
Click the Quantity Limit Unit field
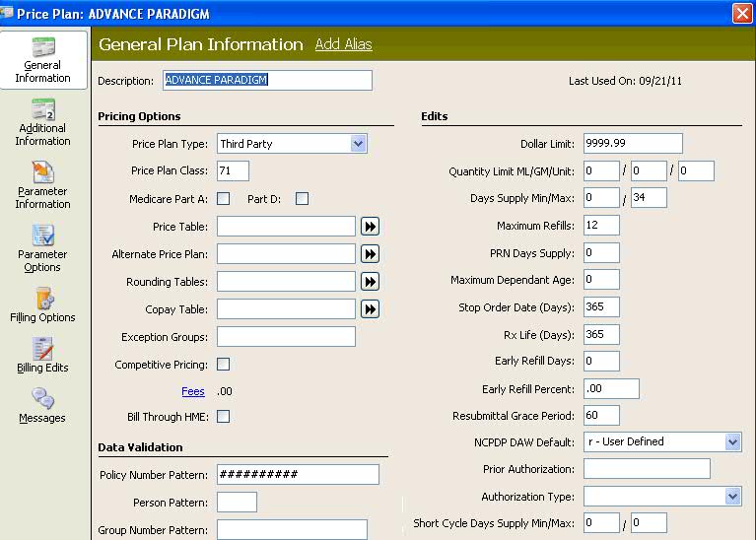pyautogui.click(x=696, y=170)
